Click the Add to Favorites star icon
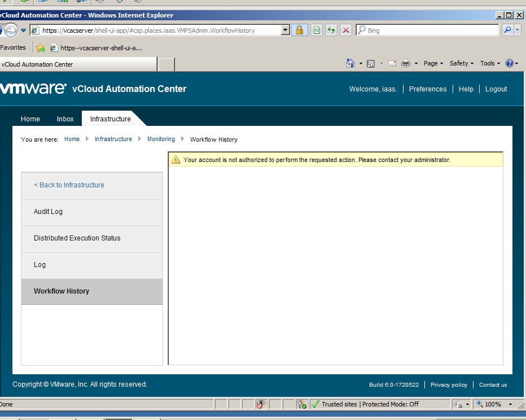 tap(41, 48)
